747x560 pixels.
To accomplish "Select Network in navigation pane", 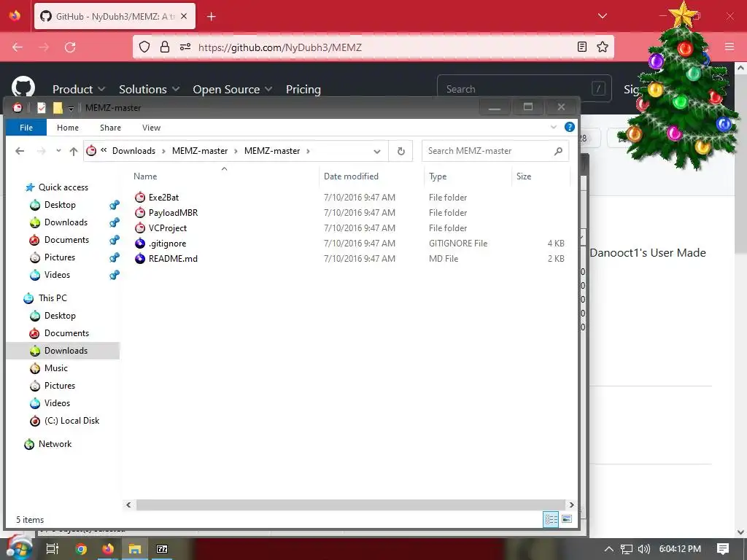I will coord(55,444).
